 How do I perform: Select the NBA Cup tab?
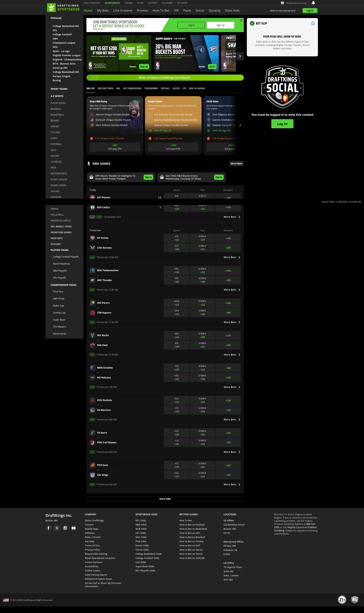[x=90, y=88]
